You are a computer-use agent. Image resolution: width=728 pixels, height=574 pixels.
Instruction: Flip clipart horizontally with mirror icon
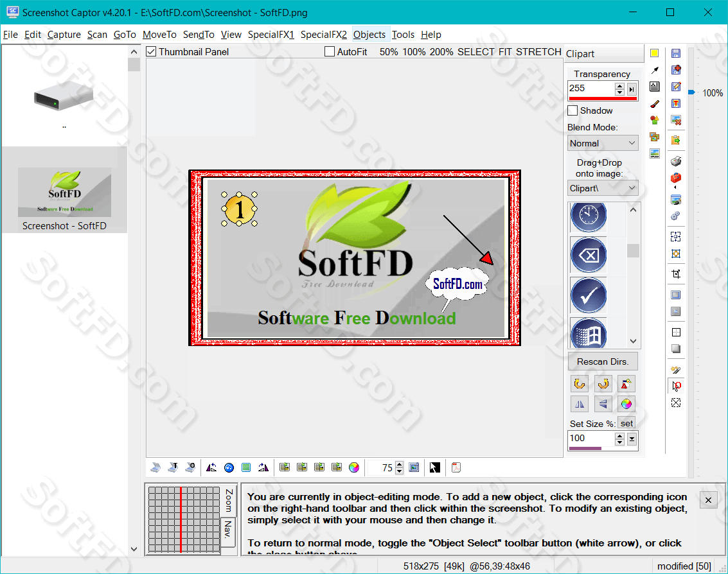coord(580,404)
